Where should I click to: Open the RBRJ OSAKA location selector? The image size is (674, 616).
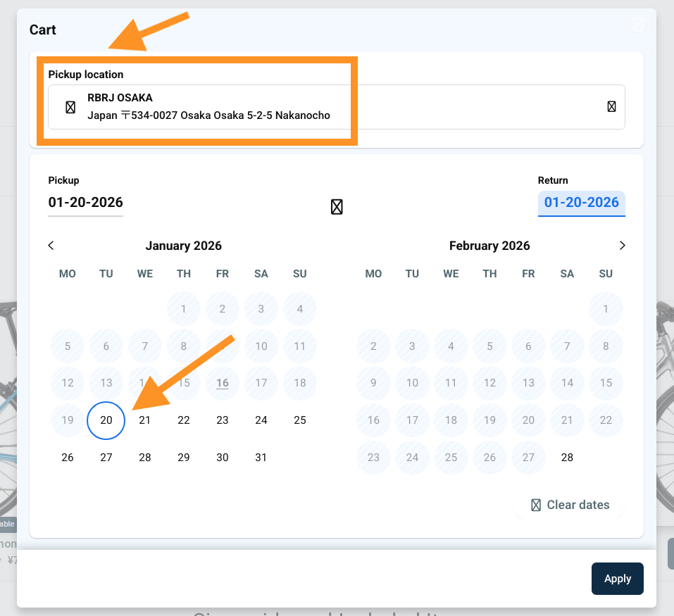336,107
